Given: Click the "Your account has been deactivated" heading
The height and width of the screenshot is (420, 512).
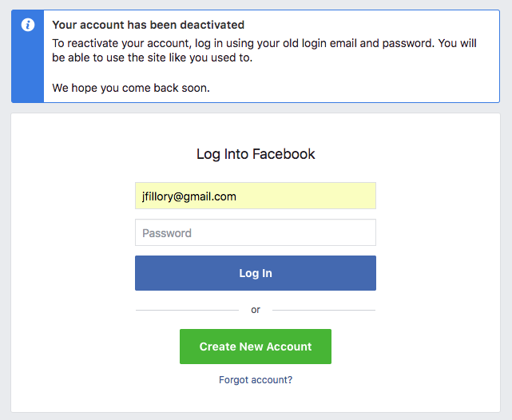Looking at the screenshot, I should [x=149, y=26].
